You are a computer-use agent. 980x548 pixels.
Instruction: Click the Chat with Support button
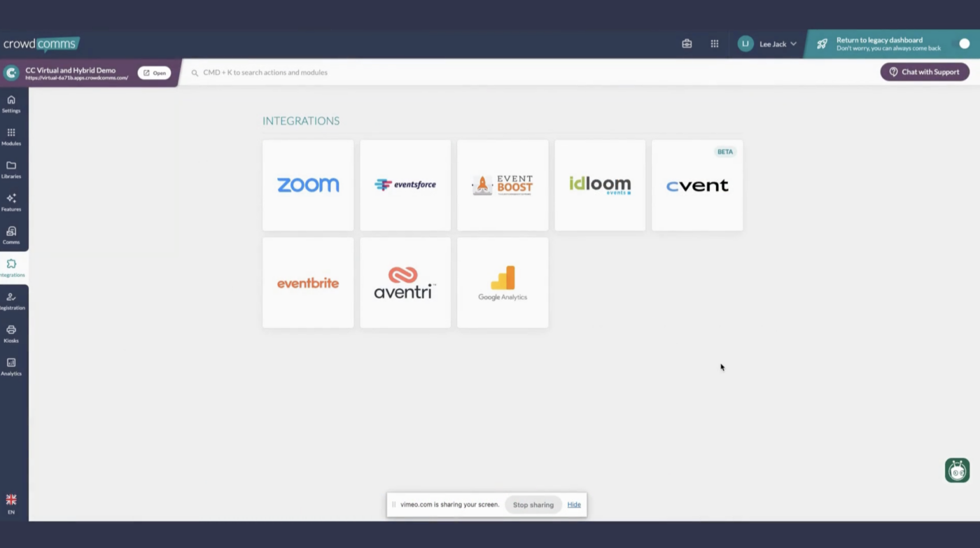pyautogui.click(x=924, y=71)
